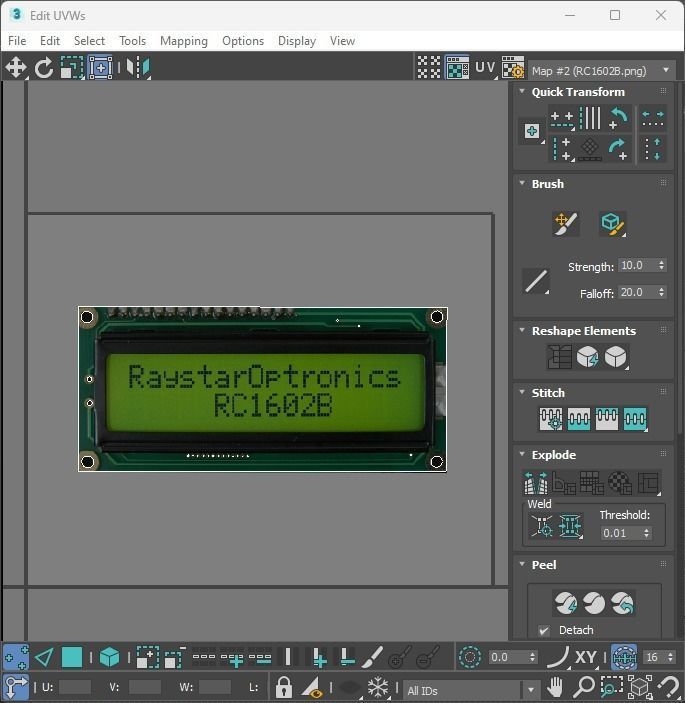
Task: Open the Display menu
Action: (x=297, y=41)
